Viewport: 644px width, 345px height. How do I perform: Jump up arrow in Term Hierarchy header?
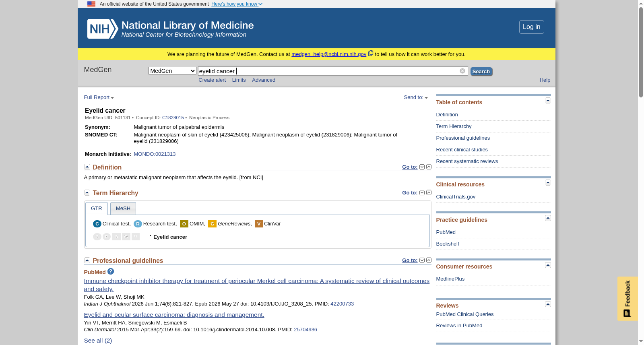[429, 192]
